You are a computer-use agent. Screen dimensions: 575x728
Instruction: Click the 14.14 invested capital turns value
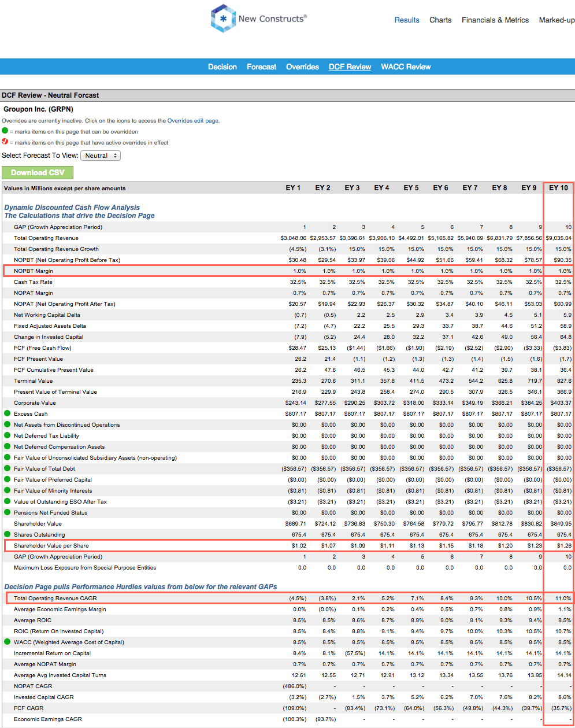[x=564, y=675]
